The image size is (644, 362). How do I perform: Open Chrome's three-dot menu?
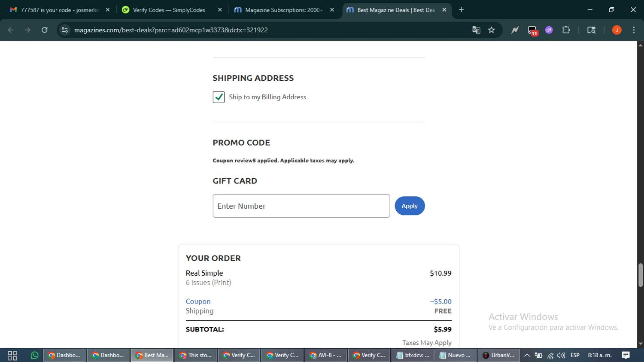click(x=634, y=30)
